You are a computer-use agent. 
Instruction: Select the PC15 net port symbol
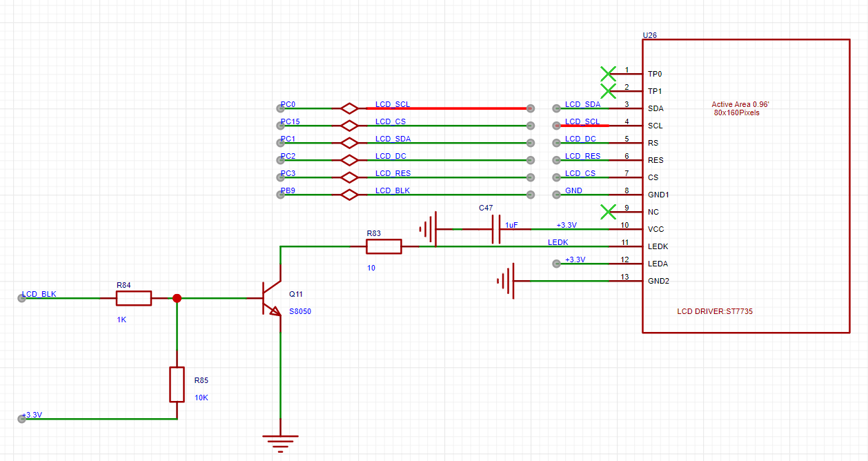tap(350, 126)
